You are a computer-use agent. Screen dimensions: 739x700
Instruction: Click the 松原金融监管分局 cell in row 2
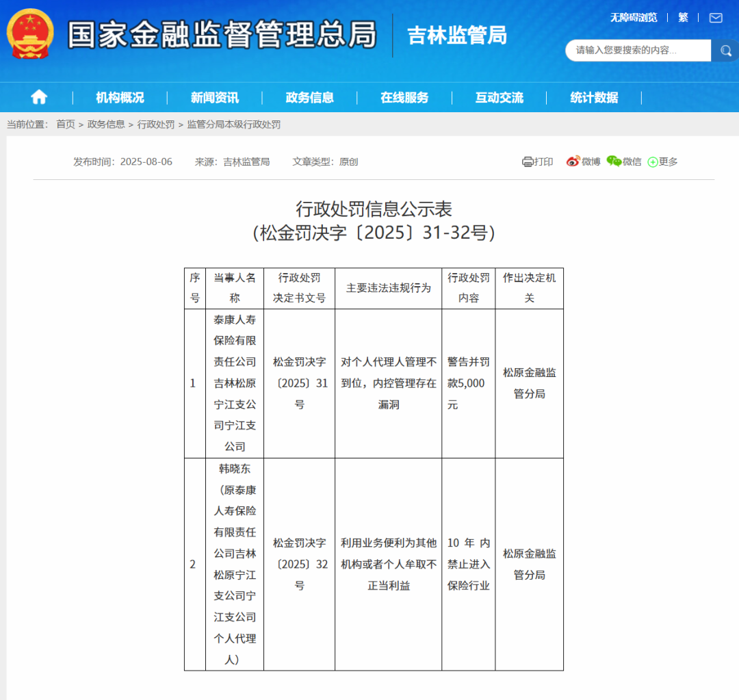pos(529,565)
